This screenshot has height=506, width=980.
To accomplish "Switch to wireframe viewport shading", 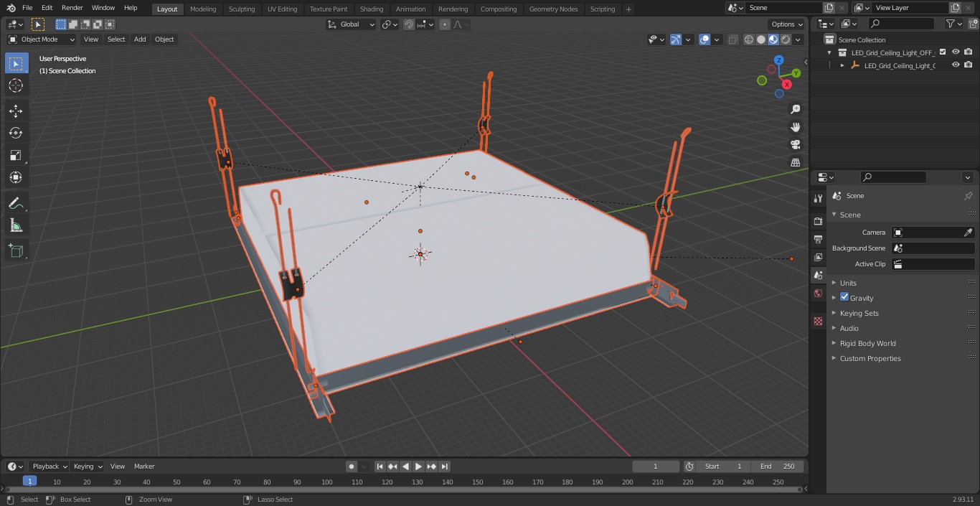I will (x=749, y=39).
